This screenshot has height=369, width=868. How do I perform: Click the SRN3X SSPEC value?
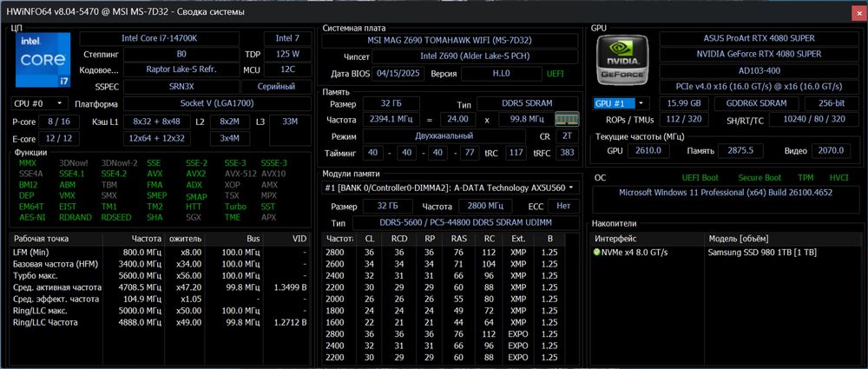click(181, 87)
